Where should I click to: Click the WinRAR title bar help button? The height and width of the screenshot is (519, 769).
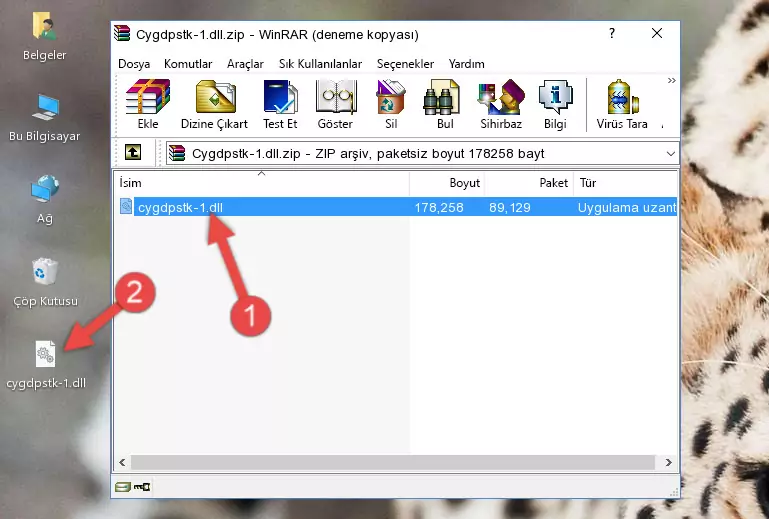[612, 33]
